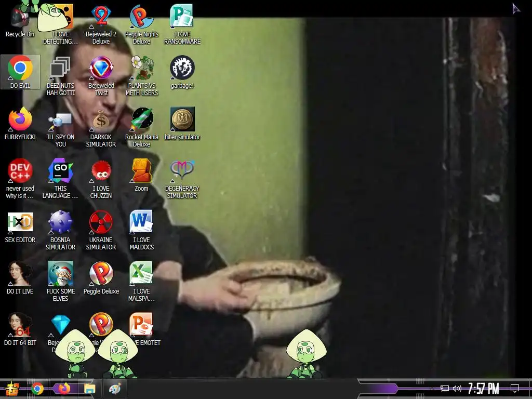
Task: Select the shortcut labeled Zoom
Action: click(141, 175)
